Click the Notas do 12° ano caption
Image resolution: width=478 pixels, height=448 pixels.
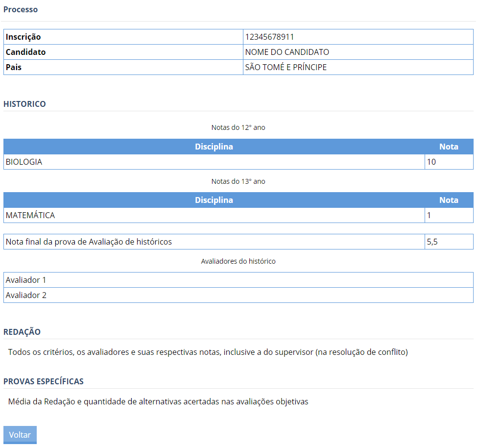coord(239,127)
